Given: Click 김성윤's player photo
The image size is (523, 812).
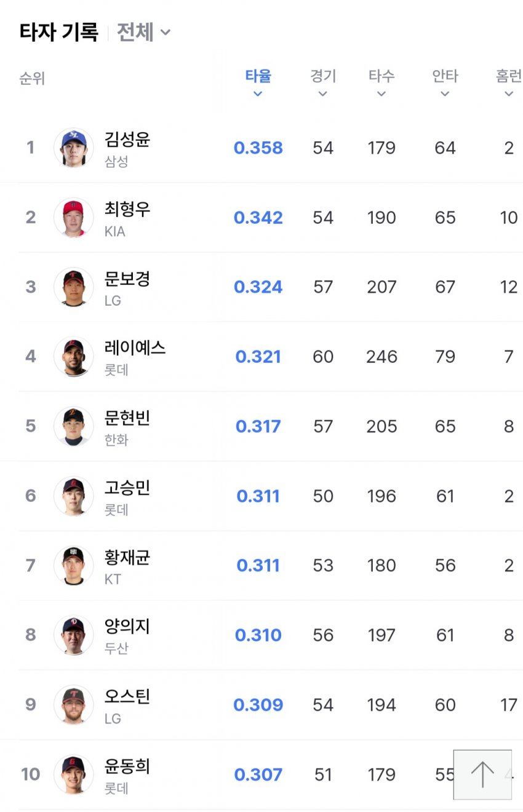Looking at the screenshot, I should tap(74, 148).
